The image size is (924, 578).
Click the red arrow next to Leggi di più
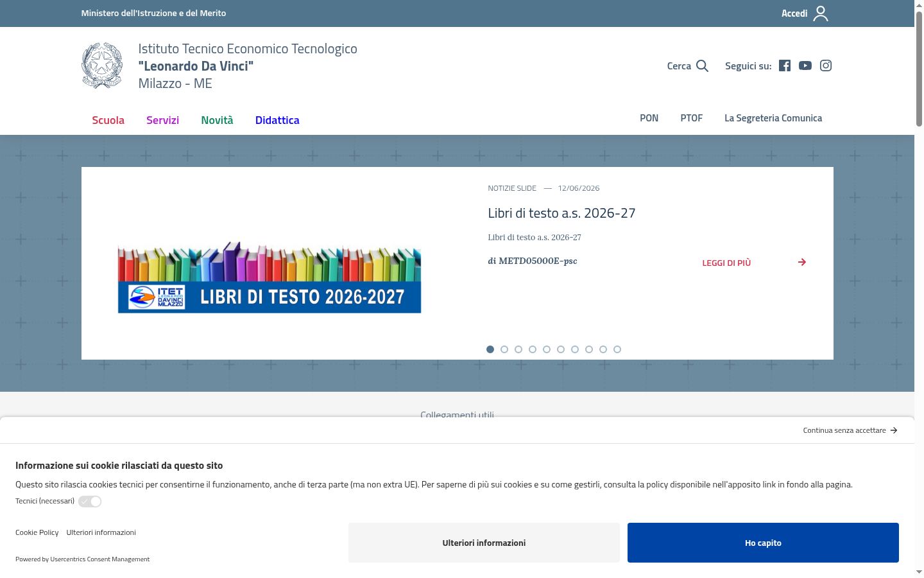[802, 262]
